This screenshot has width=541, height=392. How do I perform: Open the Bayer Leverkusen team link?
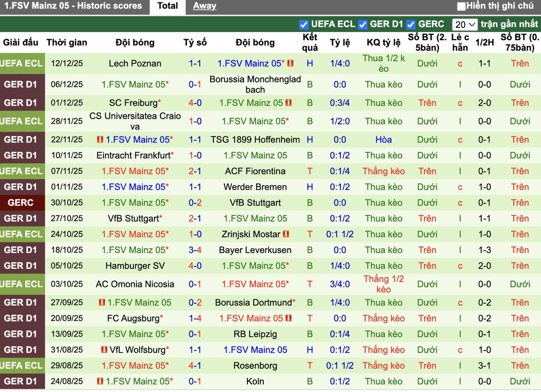tap(255, 250)
